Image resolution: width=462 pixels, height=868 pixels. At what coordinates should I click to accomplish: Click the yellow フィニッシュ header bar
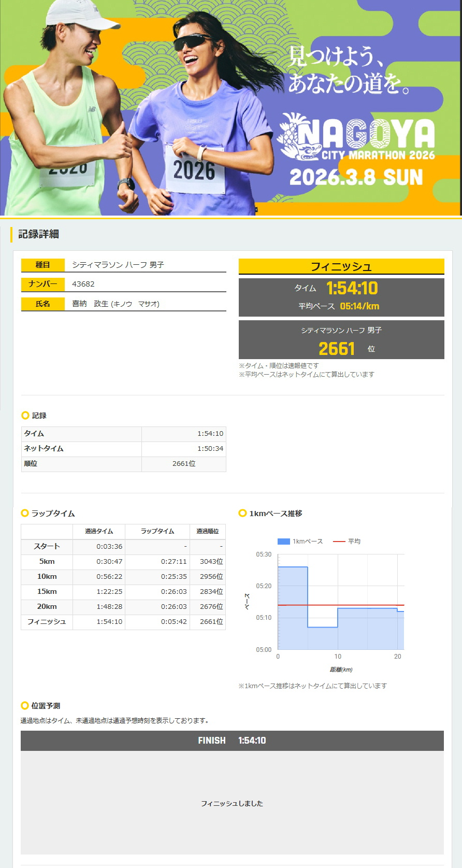(341, 266)
